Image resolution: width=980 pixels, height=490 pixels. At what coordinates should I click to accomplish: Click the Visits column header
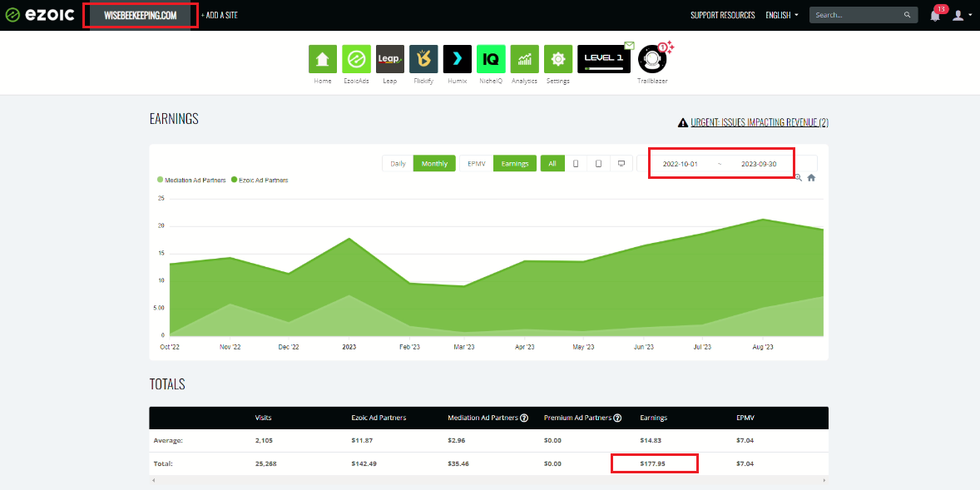point(263,418)
